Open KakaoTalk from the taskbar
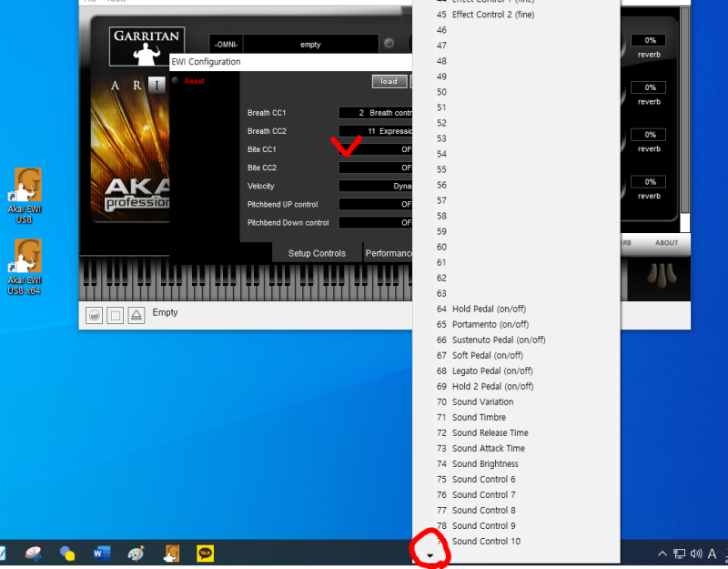Image resolution: width=728 pixels, height=569 pixels. (205, 552)
